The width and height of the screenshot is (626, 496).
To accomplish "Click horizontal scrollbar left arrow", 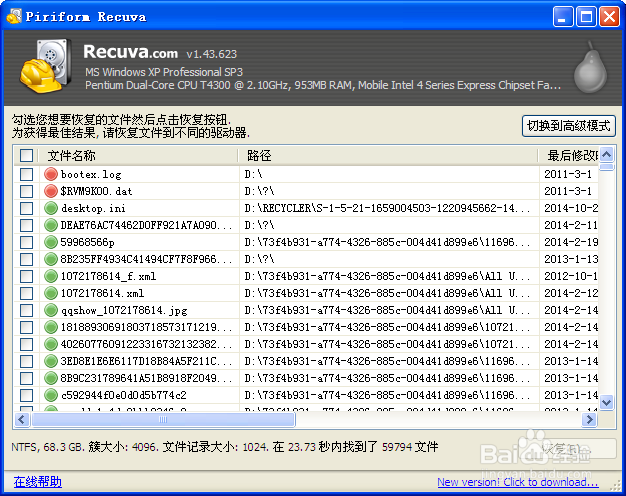I will point(22,419).
